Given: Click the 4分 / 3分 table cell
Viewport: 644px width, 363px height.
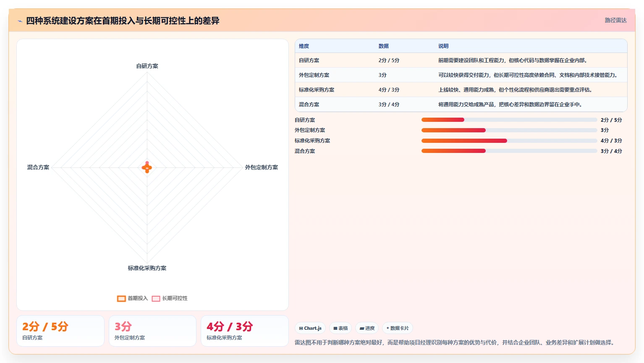Looking at the screenshot, I should click(389, 90).
